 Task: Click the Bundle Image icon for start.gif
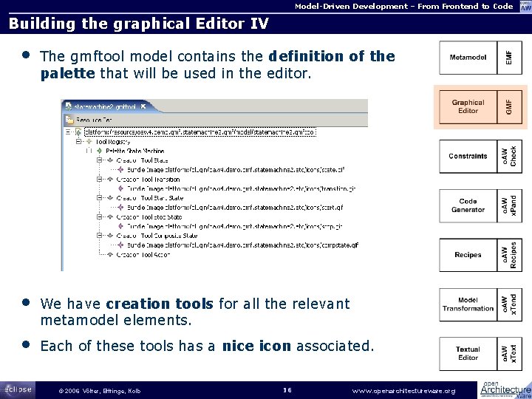120,207
